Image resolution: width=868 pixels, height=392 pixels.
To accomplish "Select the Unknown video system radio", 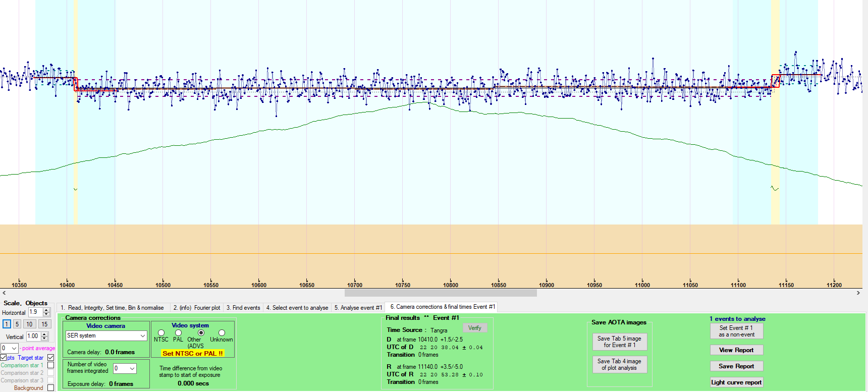I will point(222,333).
